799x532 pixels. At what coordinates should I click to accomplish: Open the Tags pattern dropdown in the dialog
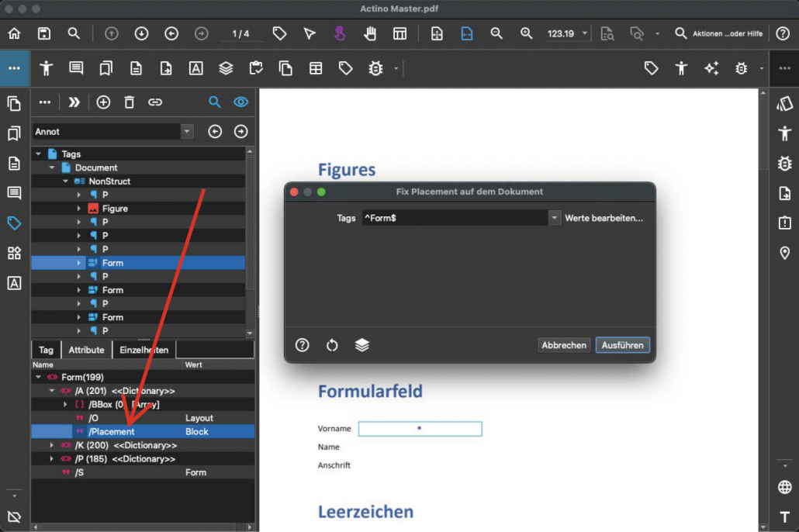554,218
